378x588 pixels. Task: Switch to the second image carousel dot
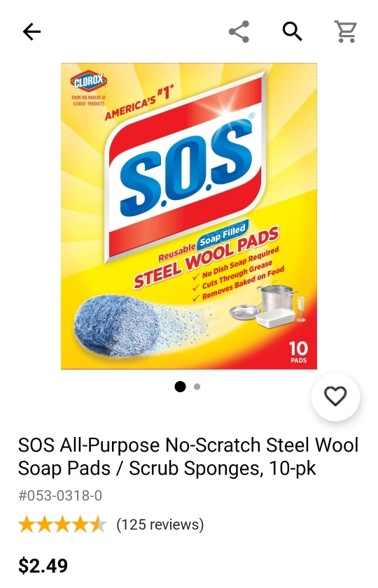pos(197,386)
